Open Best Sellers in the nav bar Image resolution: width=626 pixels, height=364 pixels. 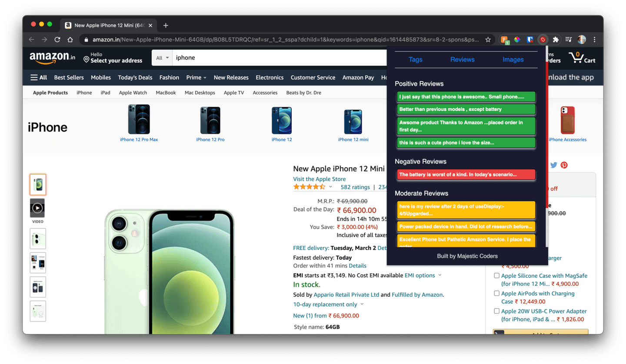point(69,77)
